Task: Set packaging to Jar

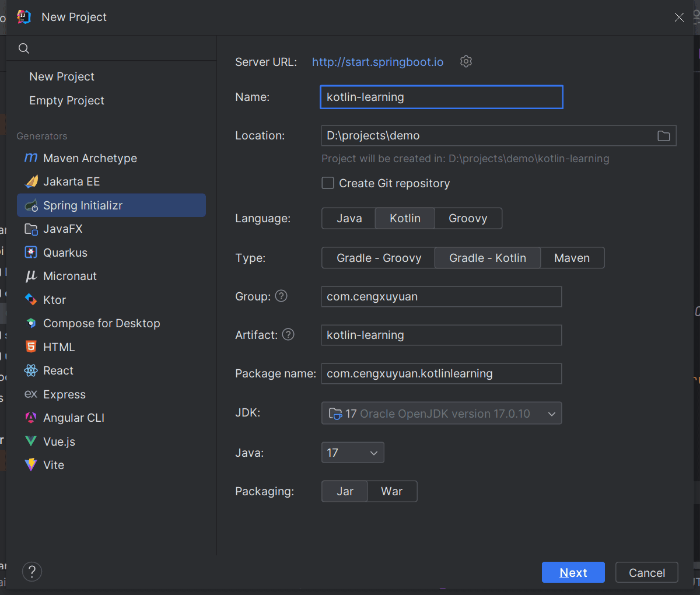Action: coord(345,491)
